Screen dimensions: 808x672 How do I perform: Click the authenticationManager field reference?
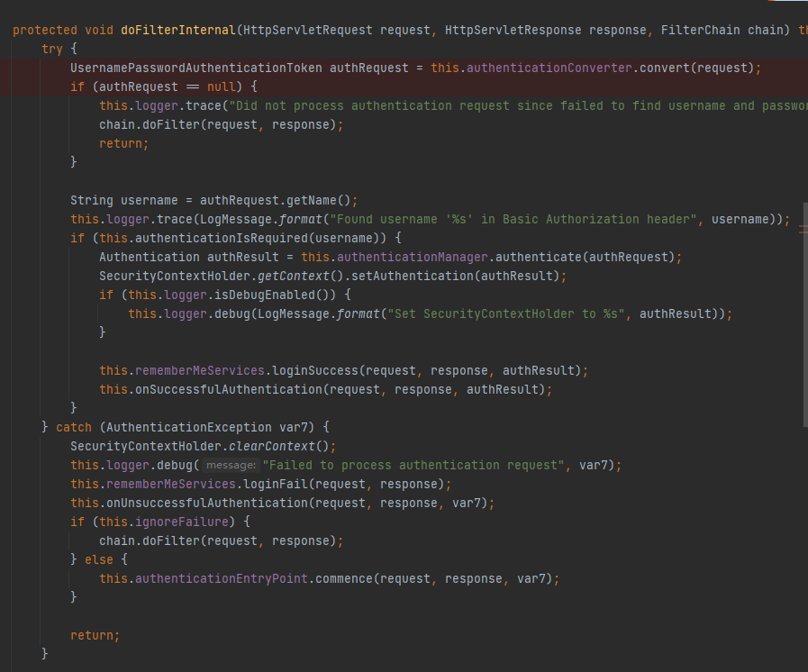pos(413,257)
